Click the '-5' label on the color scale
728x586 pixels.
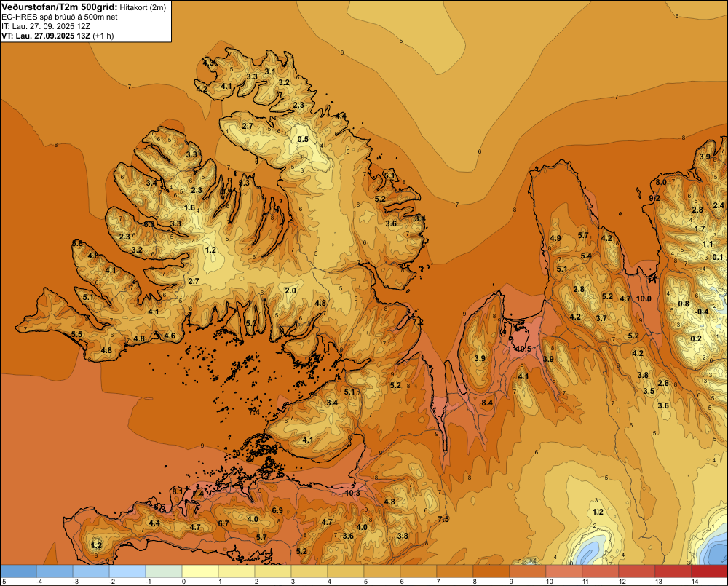point(4,582)
